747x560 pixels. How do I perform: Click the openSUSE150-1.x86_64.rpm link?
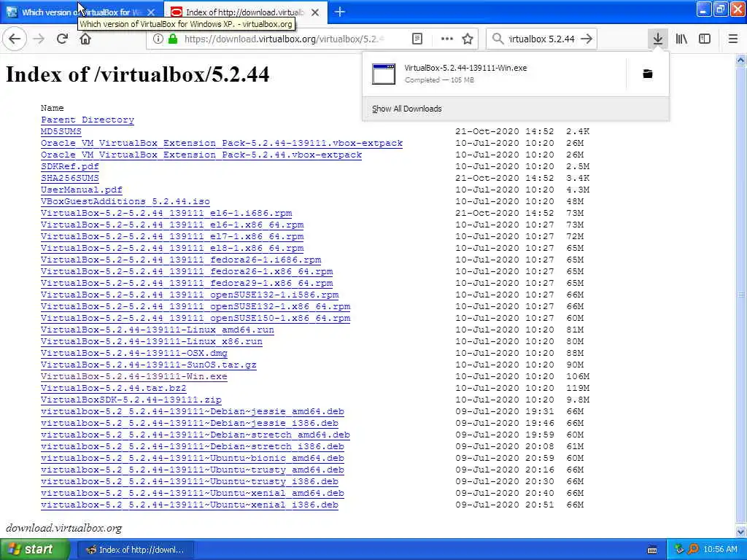(x=196, y=318)
